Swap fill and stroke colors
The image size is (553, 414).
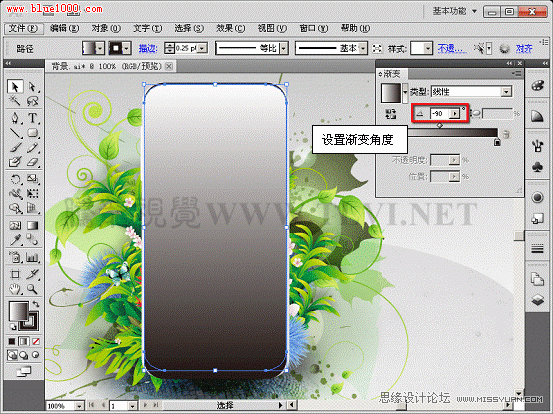click(x=36, y=304)
